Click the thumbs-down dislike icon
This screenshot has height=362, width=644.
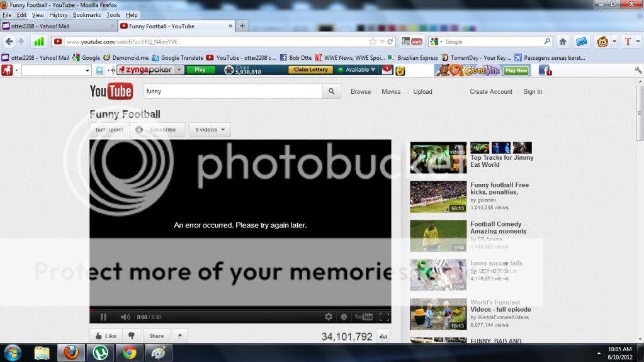(x=132, y=336)
